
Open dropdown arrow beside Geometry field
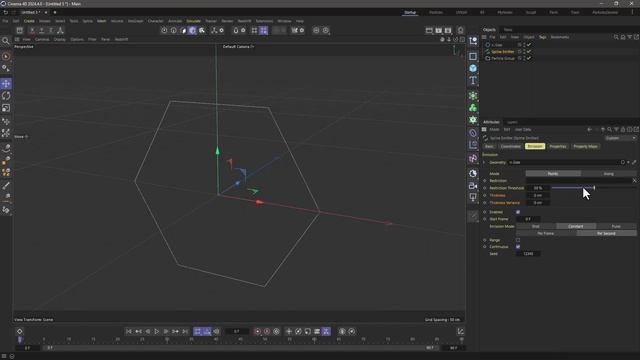click(x=629, y=162)
